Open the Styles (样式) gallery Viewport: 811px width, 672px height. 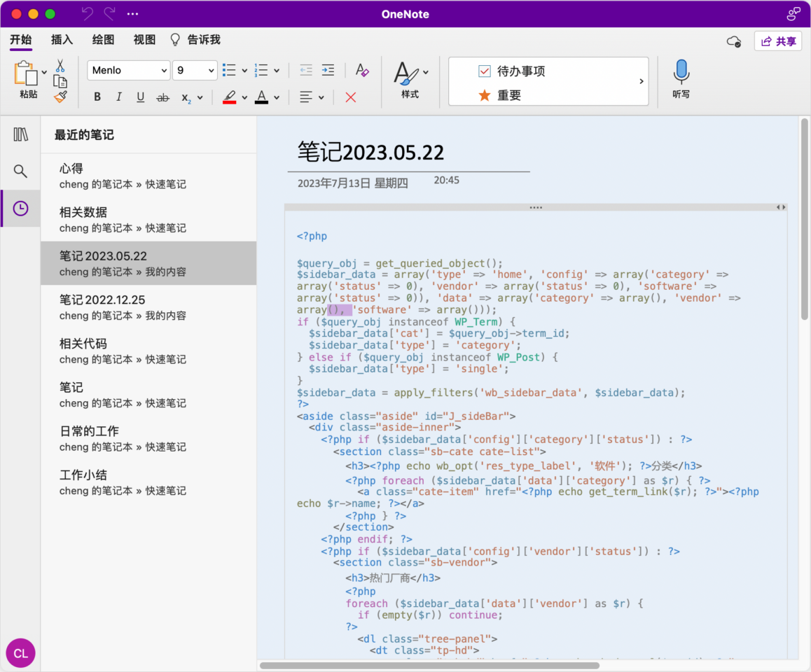click(x=410, y=80)
